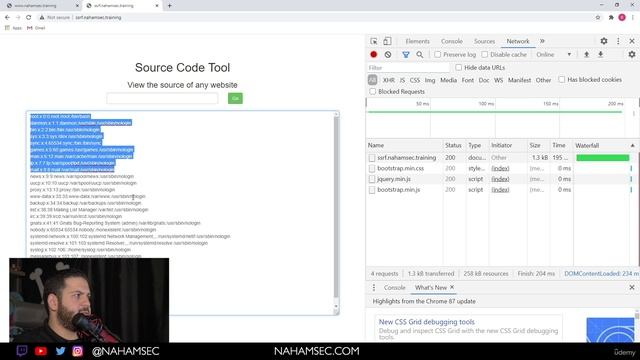Tick checkbox for bootstrap.min.js request
Screen dimensions: 640x360
tap(371, 190)
